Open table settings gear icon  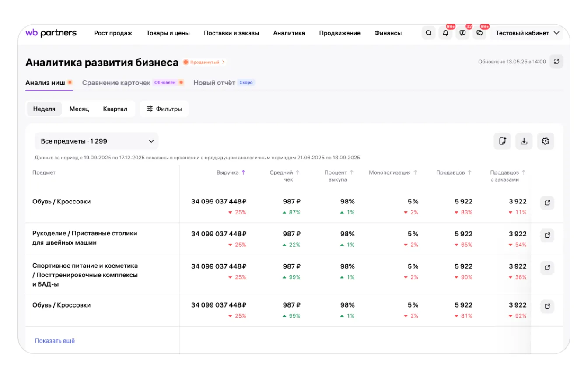click(545, 141)
